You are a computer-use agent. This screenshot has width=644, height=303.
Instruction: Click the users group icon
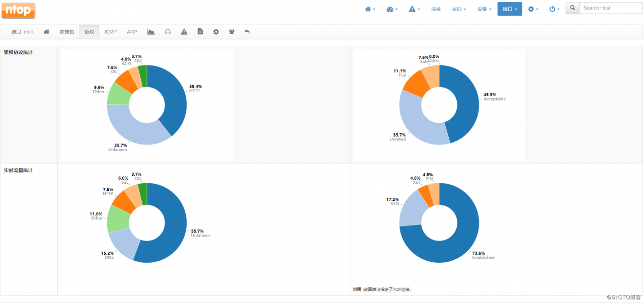(231, 32)
